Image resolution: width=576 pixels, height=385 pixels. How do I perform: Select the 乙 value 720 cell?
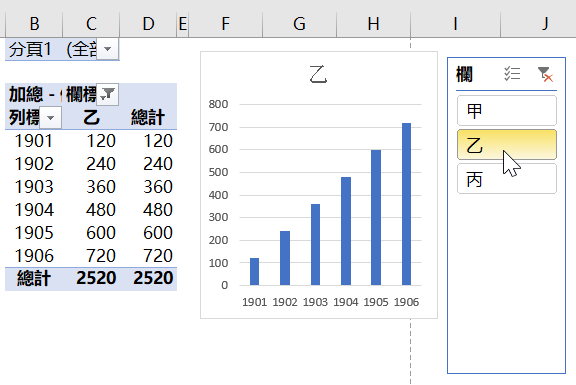click(91, 256)
